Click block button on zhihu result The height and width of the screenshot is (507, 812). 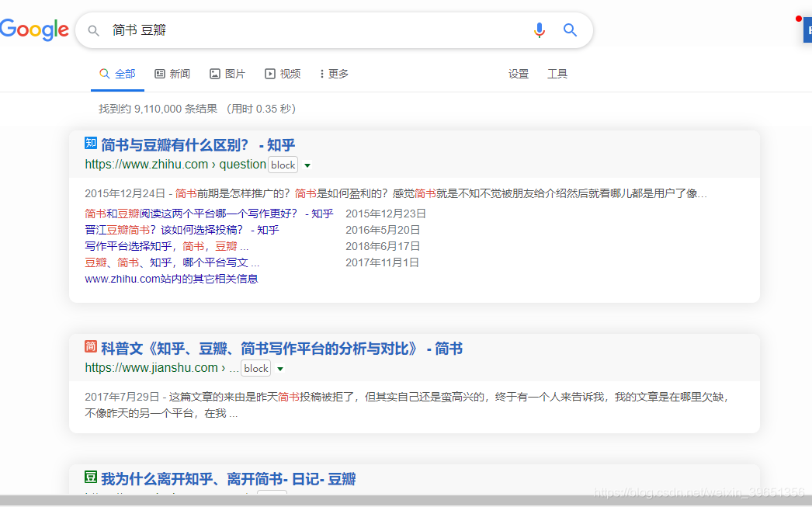coord(283,165)
